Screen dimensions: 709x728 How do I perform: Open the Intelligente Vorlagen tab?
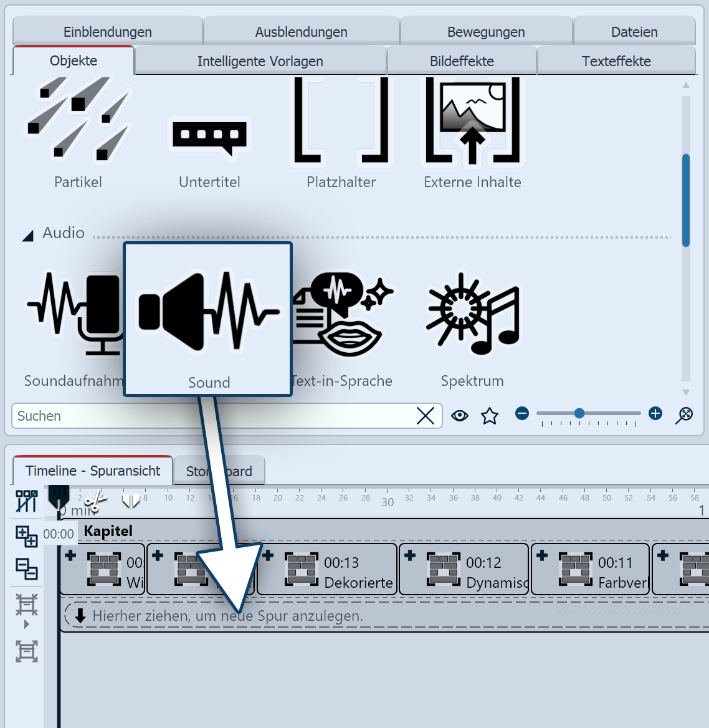260,61
